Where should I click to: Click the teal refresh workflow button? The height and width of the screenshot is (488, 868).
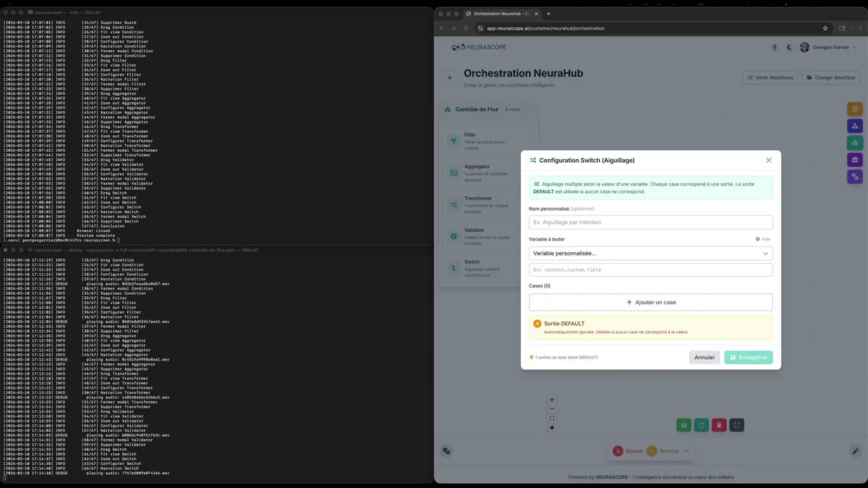[701, 425]
